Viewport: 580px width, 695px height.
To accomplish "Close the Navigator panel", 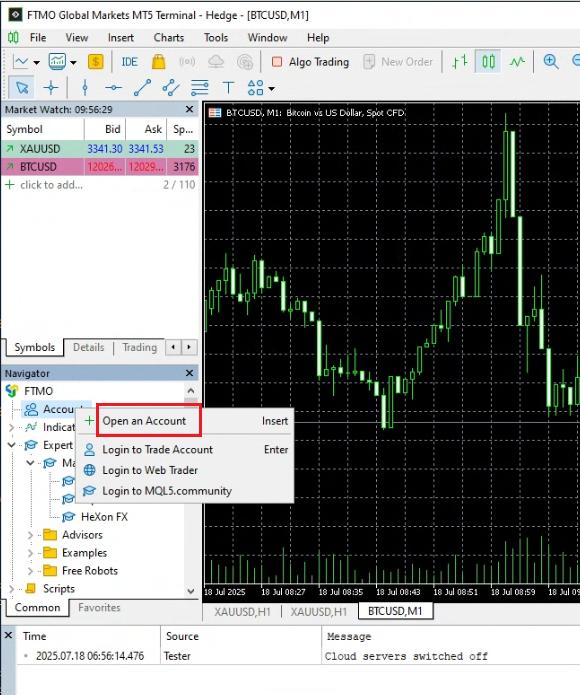I will point(190,373).
